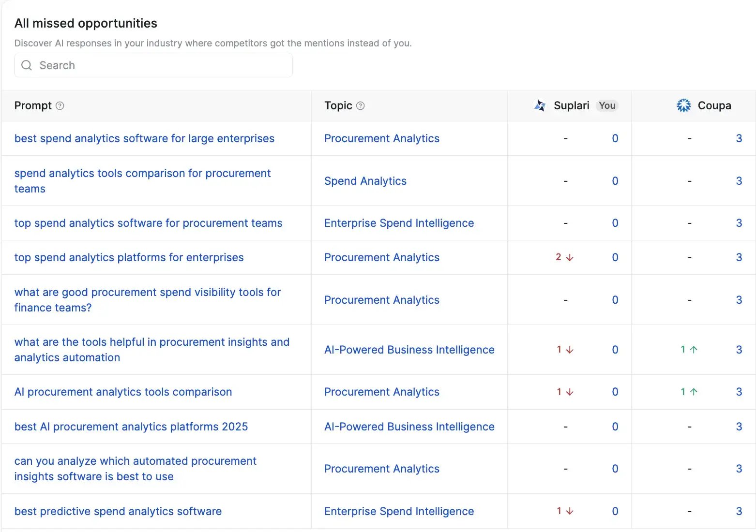Open prompt "best predictive spend analytics software"
The height and width of the screenshot is (532, 756).
click(x=118, y=511)
